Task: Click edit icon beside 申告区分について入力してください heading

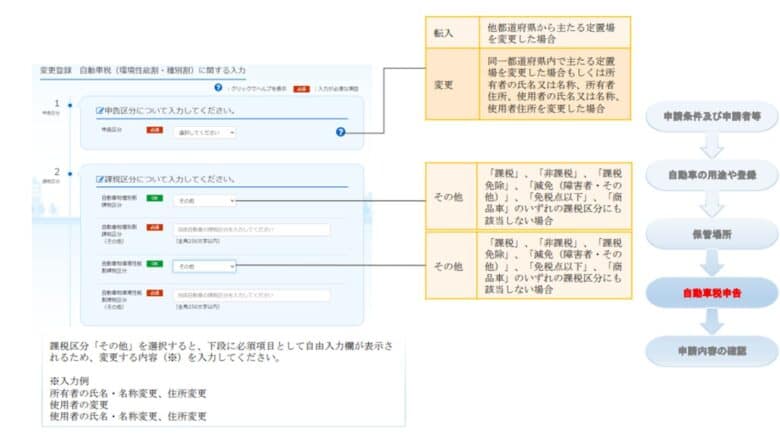Action: 99,110
